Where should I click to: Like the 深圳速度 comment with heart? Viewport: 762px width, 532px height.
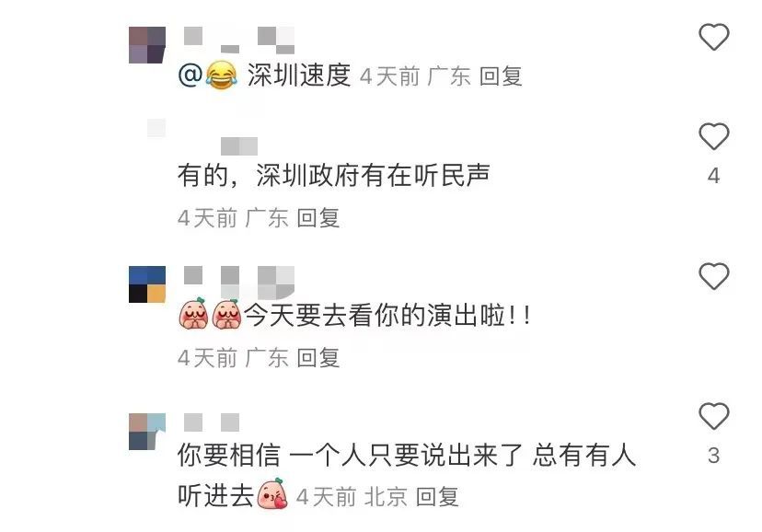tap(713, 37)
